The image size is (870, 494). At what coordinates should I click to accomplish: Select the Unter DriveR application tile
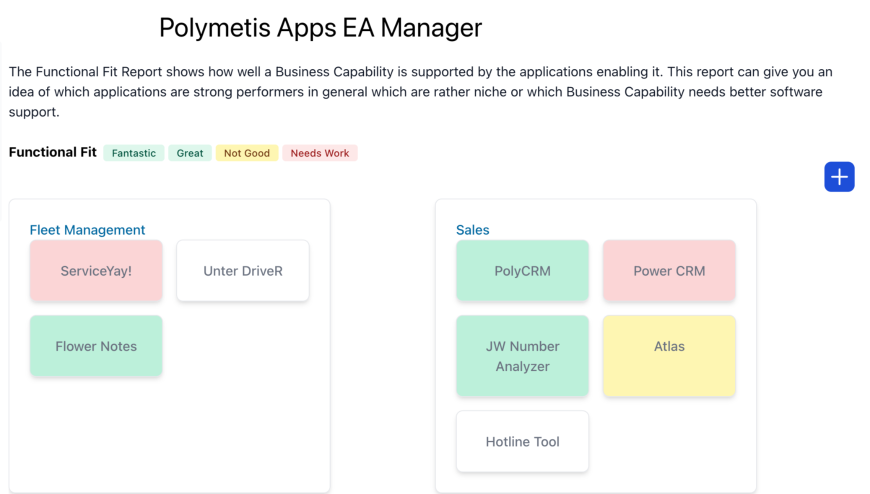click(243, 271)
